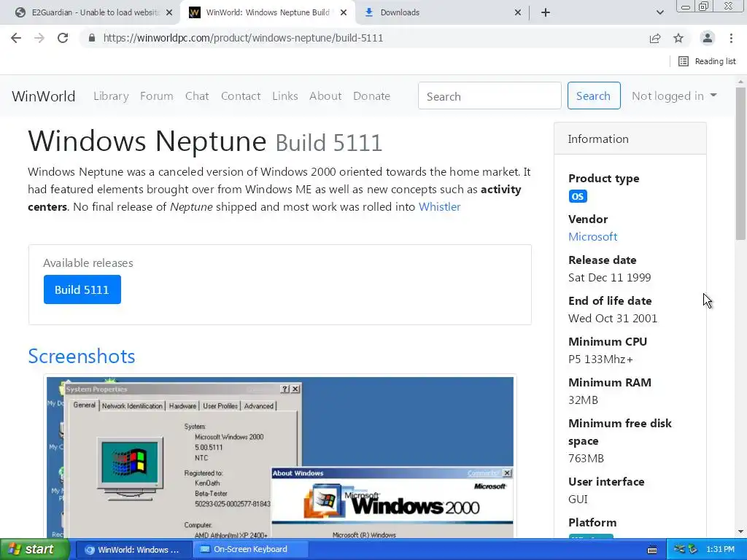The height and width of the screenshot is (560, 747).
Task: Click the page vertical scrollbar thumb
Action: coord(740,163)
